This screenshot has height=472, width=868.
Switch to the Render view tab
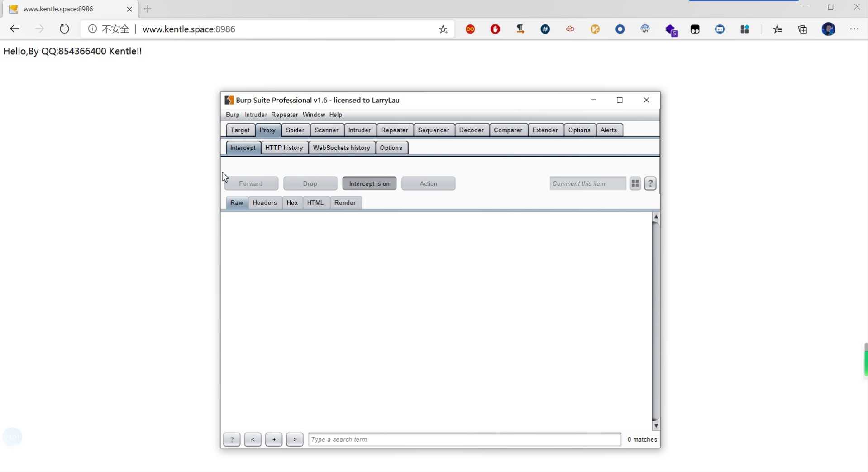[x=345, y=203]
